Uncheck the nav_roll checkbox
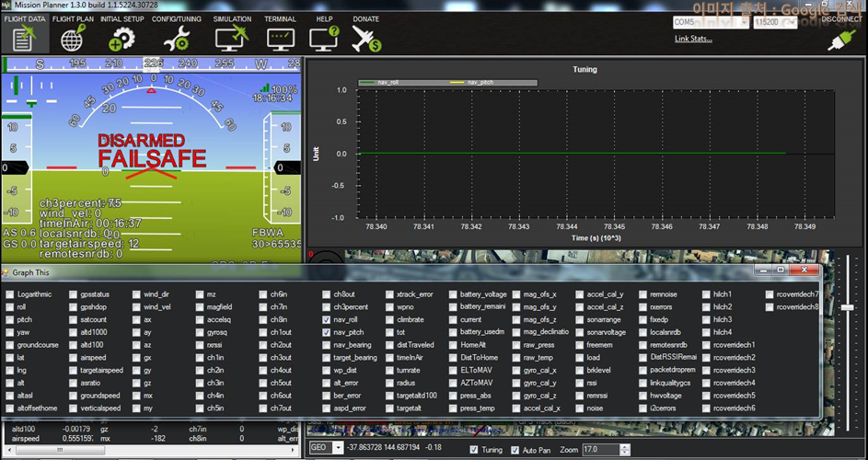The height and width of the screenshot is (460, 868). pyautogui.click(x=326, y=319)
